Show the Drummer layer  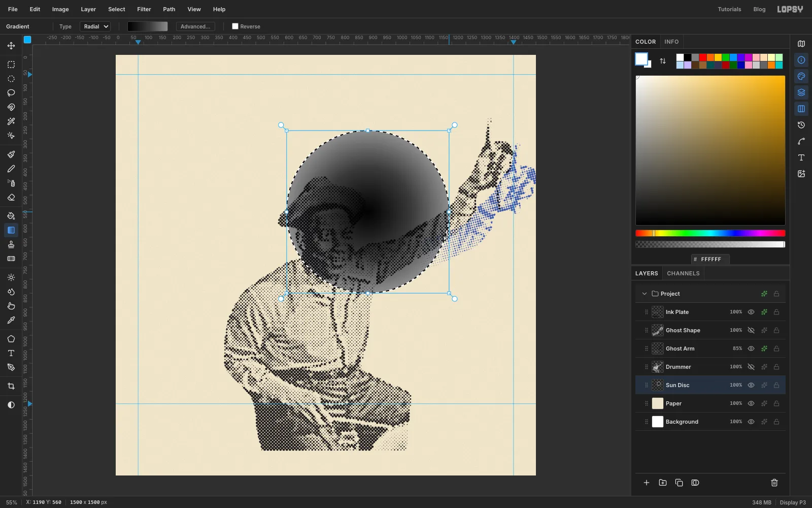click(751, 367)
